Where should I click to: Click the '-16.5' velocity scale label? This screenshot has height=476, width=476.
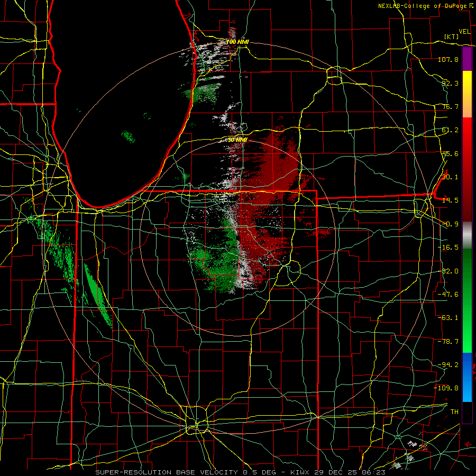[x=448, y=248]
